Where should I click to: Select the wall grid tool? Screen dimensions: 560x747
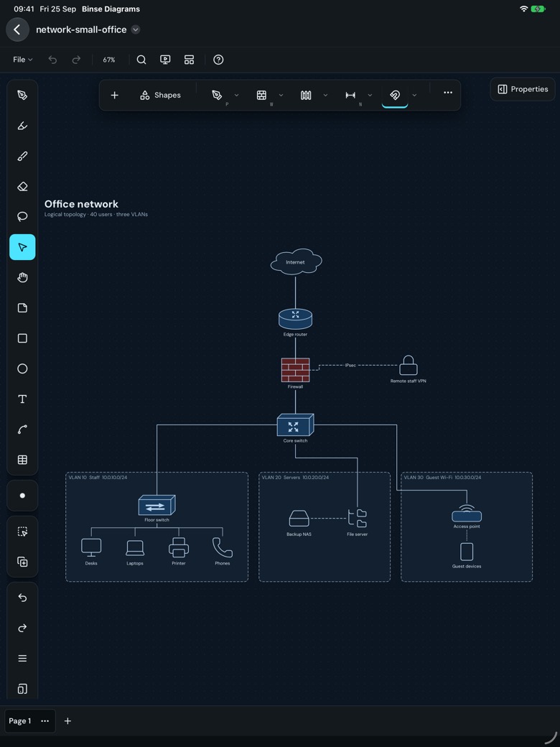click(x=261, y=96)
